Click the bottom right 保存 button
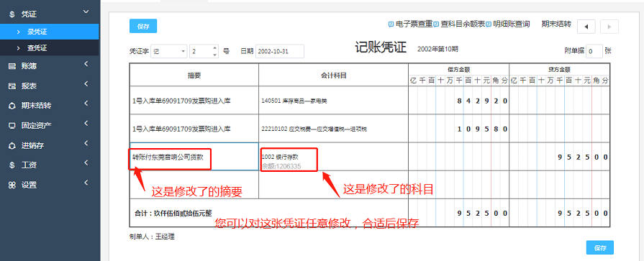644x261 pixels. point(599,247)
